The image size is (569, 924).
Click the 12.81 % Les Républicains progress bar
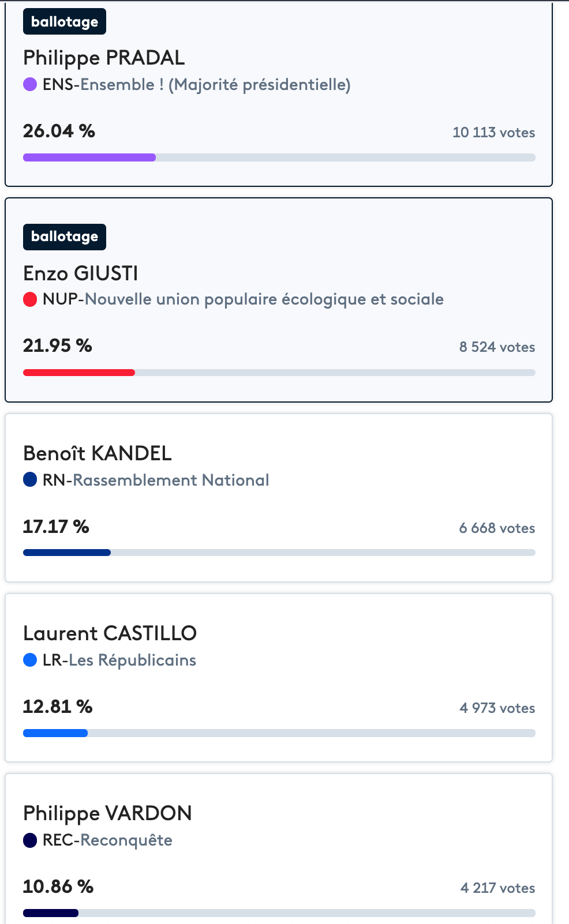click(279, 733)
